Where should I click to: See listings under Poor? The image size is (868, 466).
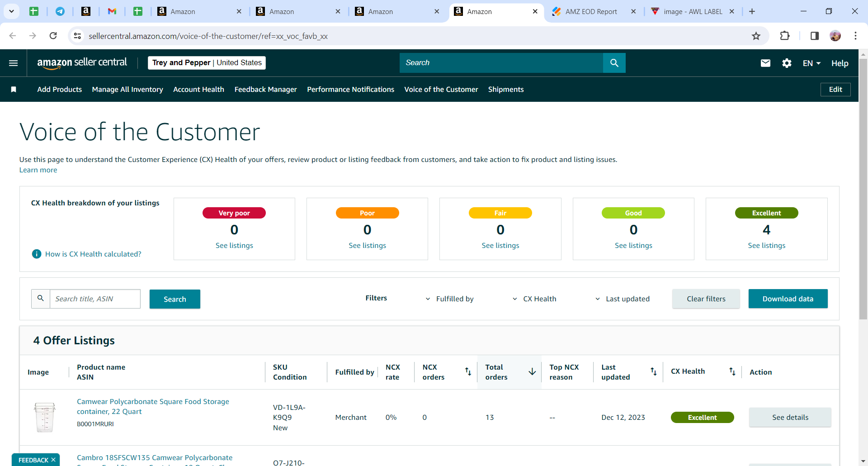tap(367, 245)
